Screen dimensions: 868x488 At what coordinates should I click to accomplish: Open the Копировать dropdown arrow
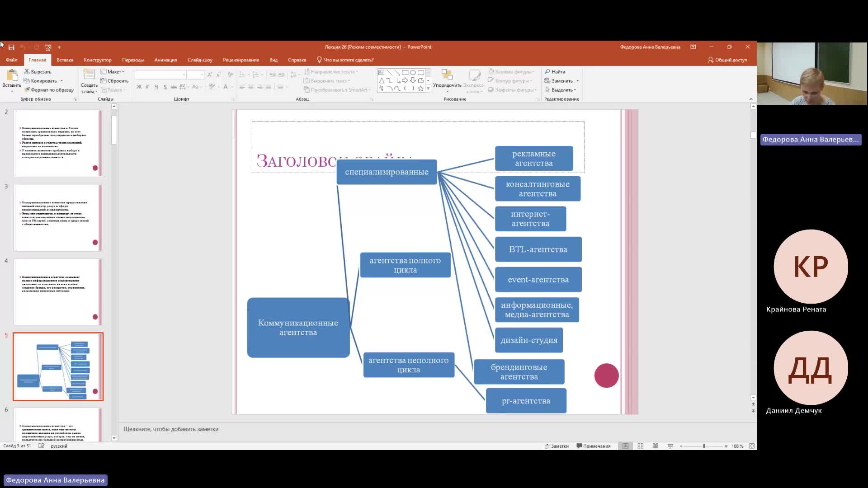(61, 81)
